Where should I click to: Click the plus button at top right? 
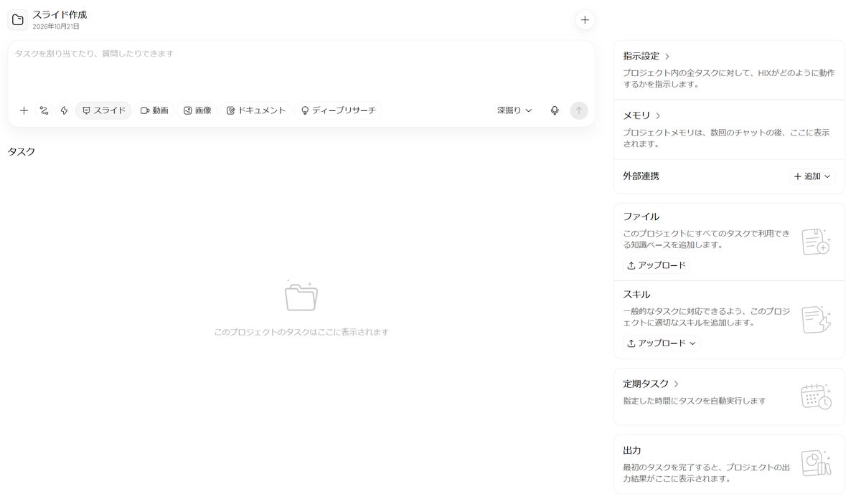(585, 20)
